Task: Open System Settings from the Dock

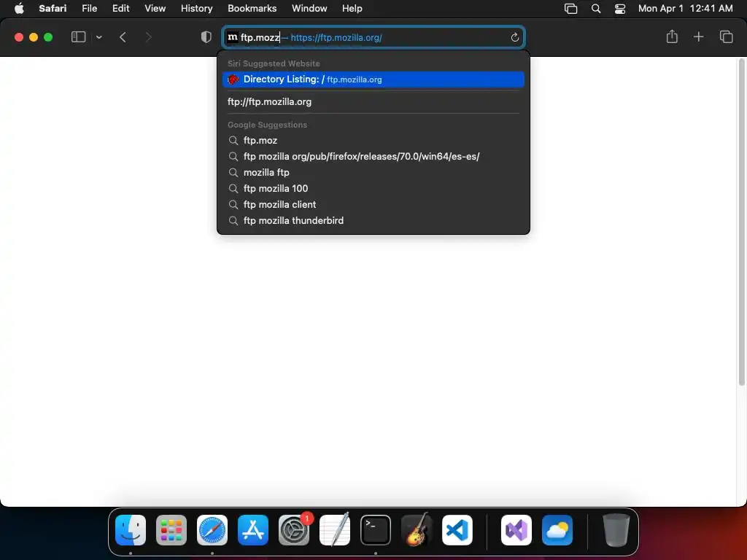Action: pos(294,530)
